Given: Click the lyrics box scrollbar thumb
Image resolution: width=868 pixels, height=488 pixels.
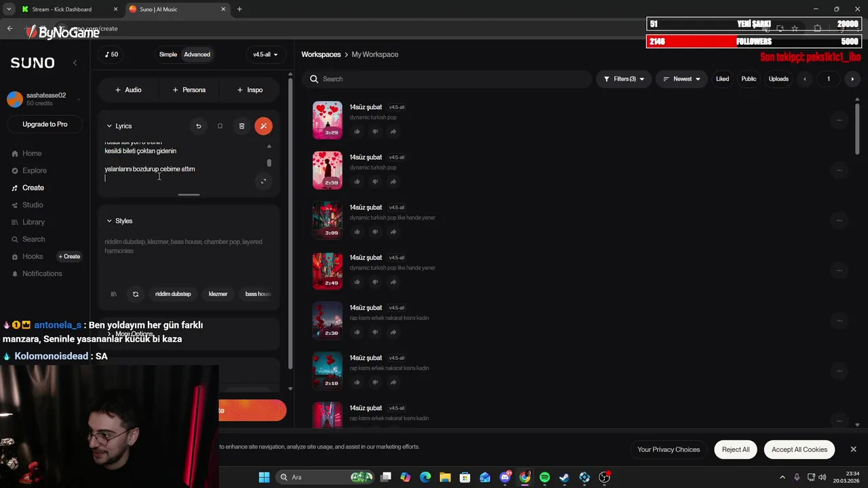Looking at the screenshot, I should pyautogui.click(x=269, y=163).
